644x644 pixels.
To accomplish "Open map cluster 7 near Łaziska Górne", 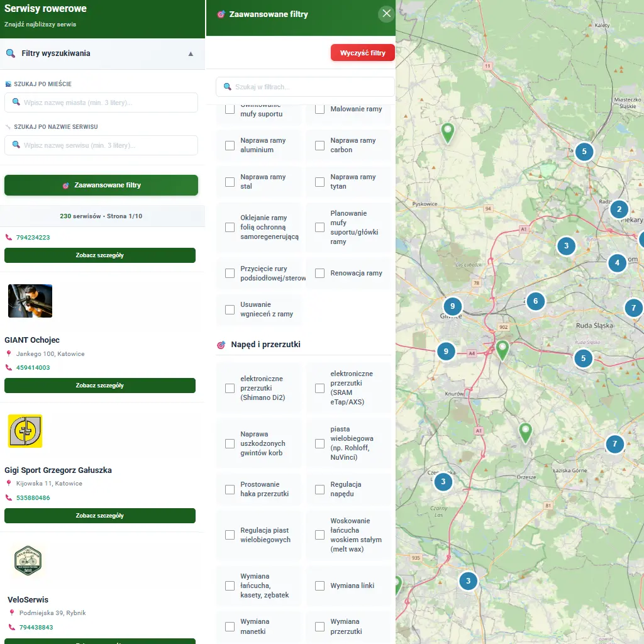I will point(615,443).
